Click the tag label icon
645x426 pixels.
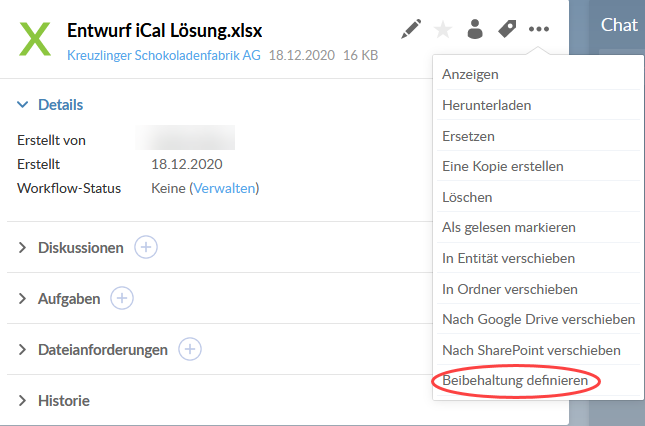[x=507, y=29]
